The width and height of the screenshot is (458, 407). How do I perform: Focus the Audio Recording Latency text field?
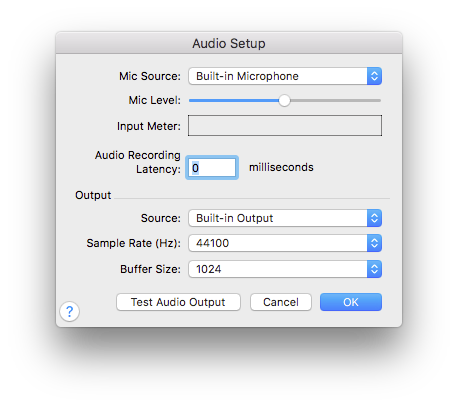[212, 168]
